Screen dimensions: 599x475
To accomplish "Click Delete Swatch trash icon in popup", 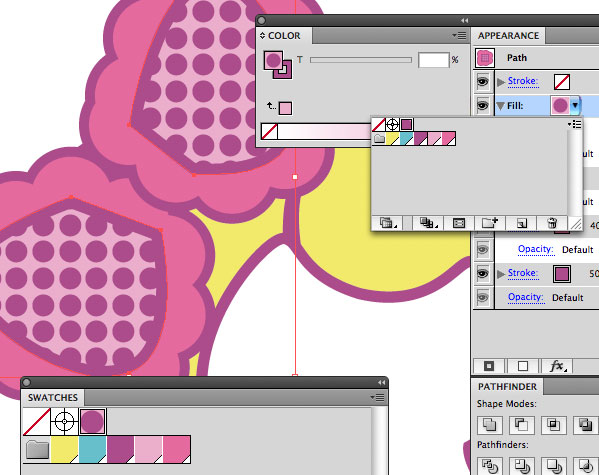I will tap(552, 223).
